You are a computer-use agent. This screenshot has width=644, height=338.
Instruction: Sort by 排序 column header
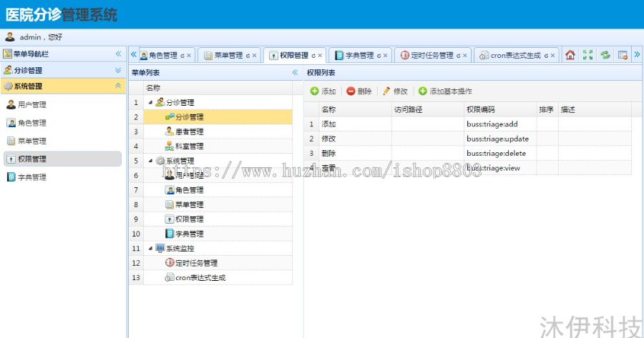[547, 109]
